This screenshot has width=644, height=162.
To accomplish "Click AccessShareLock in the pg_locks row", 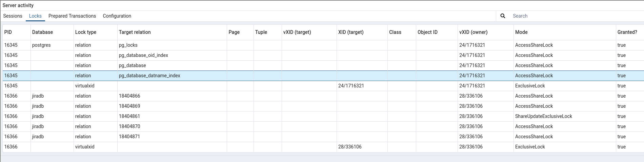I will coord(565,45).
